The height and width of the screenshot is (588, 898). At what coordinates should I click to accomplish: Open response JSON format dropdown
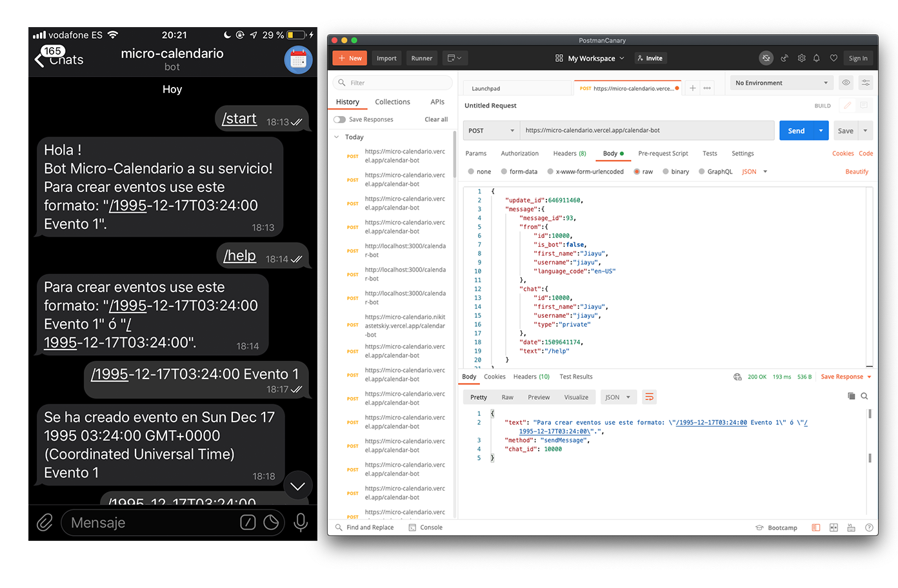[618, 397]
